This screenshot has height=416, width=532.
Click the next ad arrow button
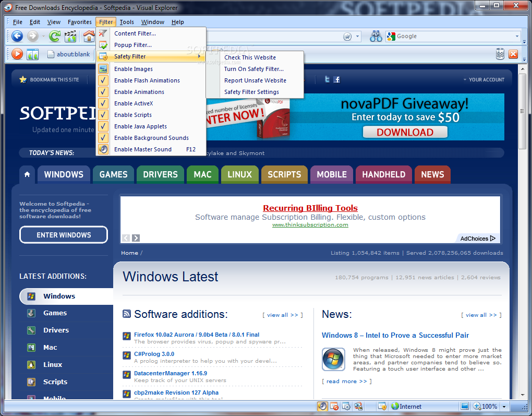pyautogui.click(x=136, y=238)
